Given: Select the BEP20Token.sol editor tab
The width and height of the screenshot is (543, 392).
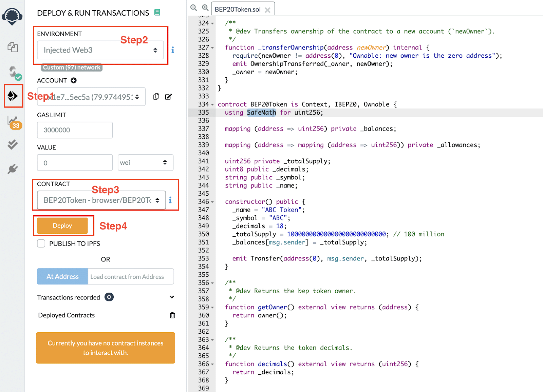Looking at the screenshot, I should tap(238, 9).
